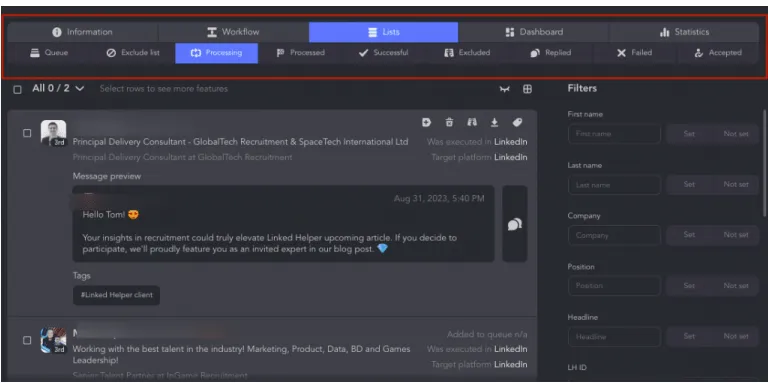Toggle 'Not set' for Last name filter

tap(736, 185)
